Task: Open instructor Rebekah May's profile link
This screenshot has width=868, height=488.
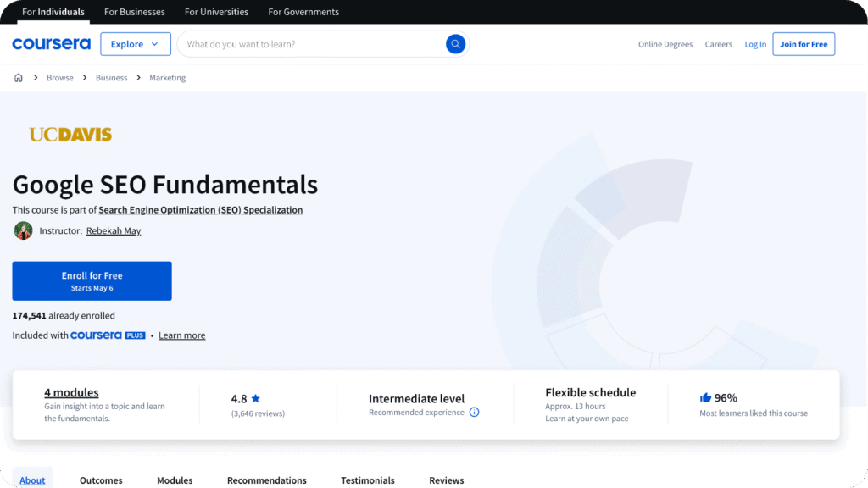Action: tap(114, 230)
